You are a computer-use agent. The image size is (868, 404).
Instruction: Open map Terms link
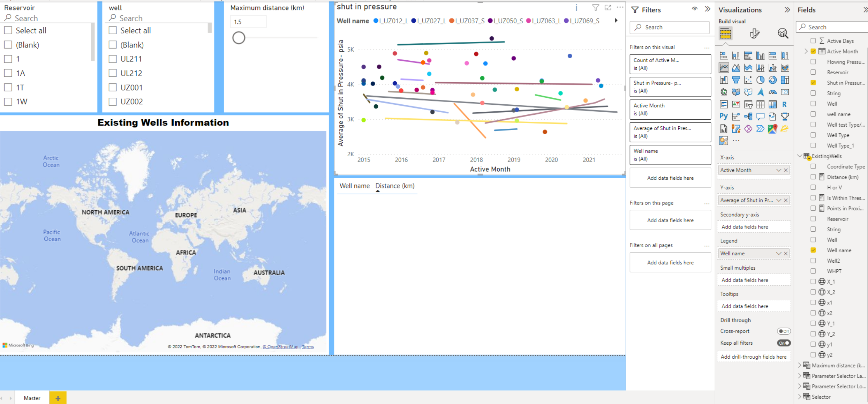pyautogui.click(x=308, y=346)
